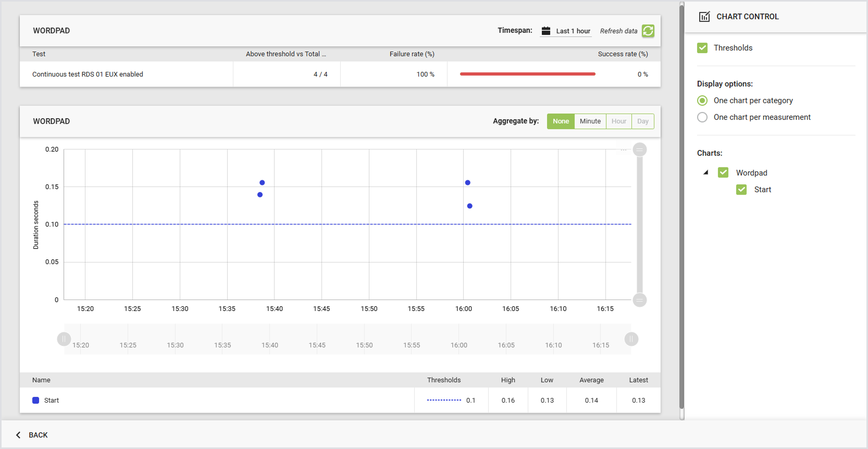Image resolution: width=868 pixels, height=449 pixels.
Task: Aggregate chart by Day
Action: click(x=643, y=121)
